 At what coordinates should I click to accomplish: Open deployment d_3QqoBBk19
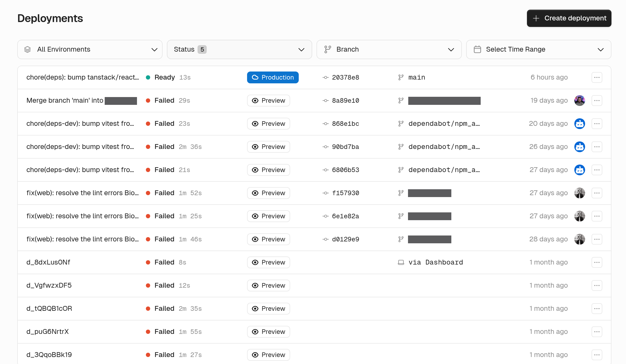tap(49, 355)
